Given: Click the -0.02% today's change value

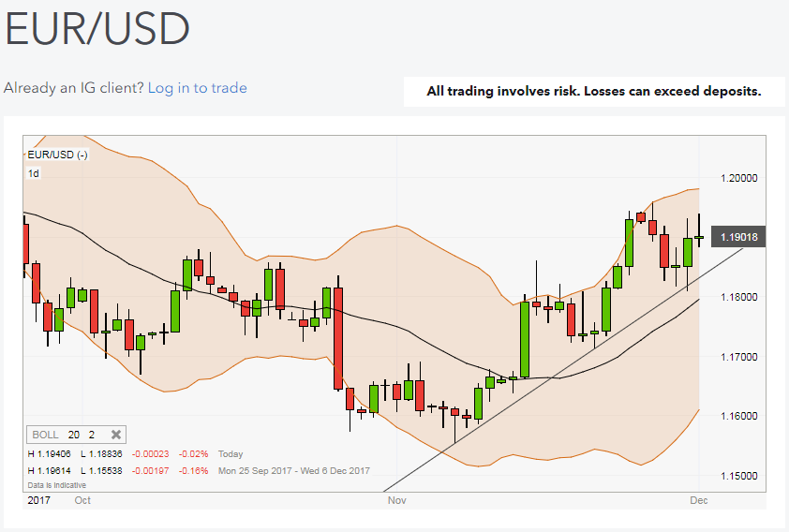Looking at the screenshot, I should coord(193,454).
